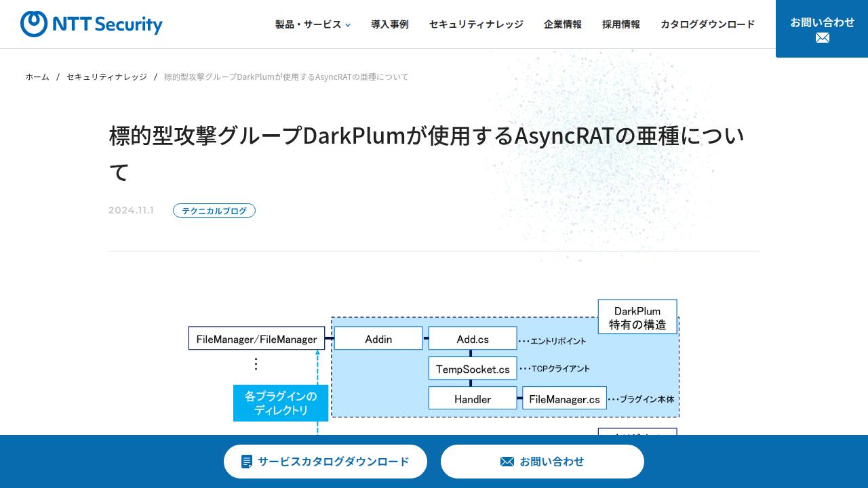
Task: Click the プラグイン本体 annotation
Action: (642, 399)
